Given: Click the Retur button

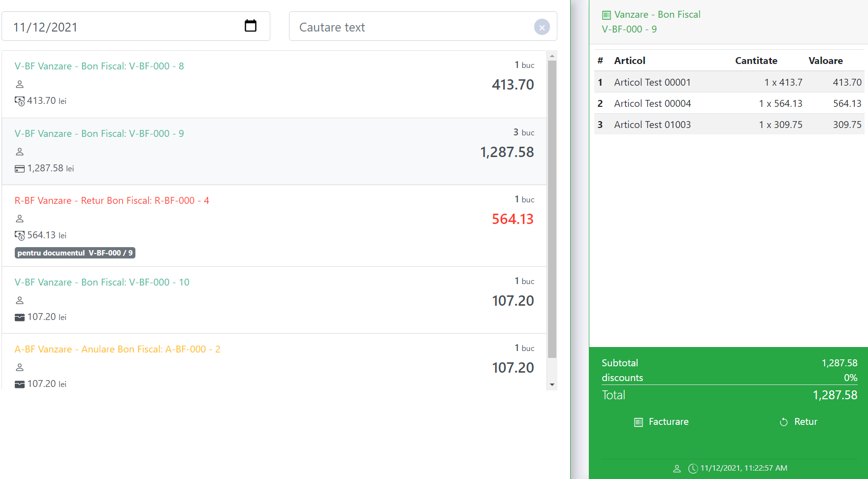Looking at the screenshot, I should (798, 422).
